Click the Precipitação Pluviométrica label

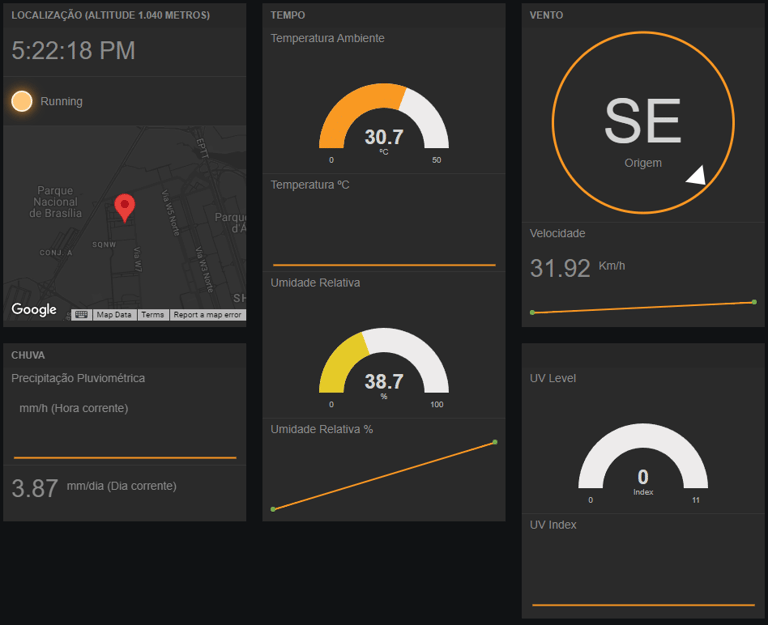[x=78, y=378]
